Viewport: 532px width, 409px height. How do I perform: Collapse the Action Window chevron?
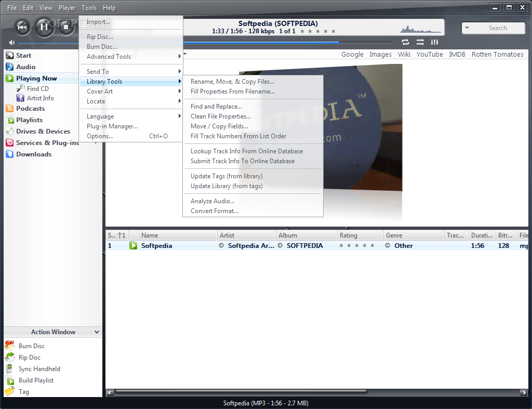(97, 332)
